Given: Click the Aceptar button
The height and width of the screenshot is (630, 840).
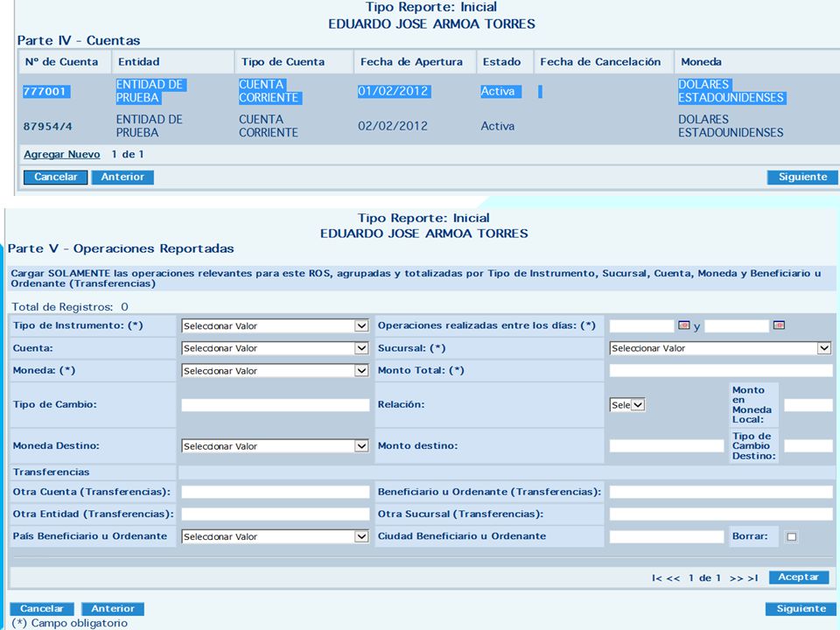Looking at the screenshot, I should 799,577.
